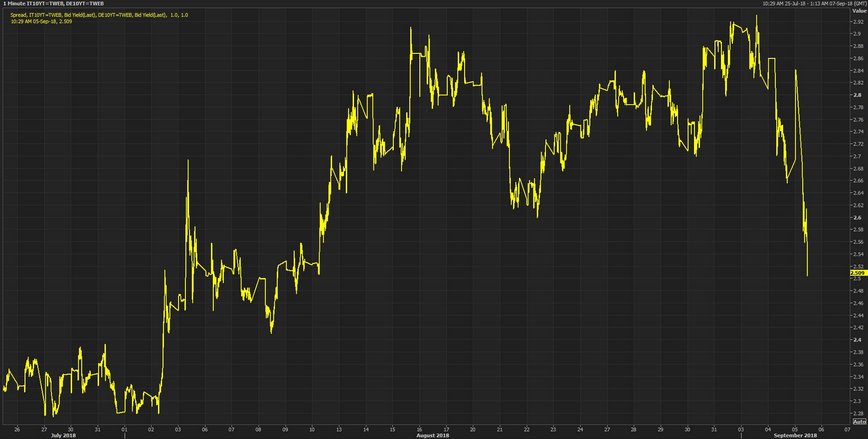
Task: Select the yellow 2.509 current value tag
Action: pyautogui.click(x=858, y=273)
